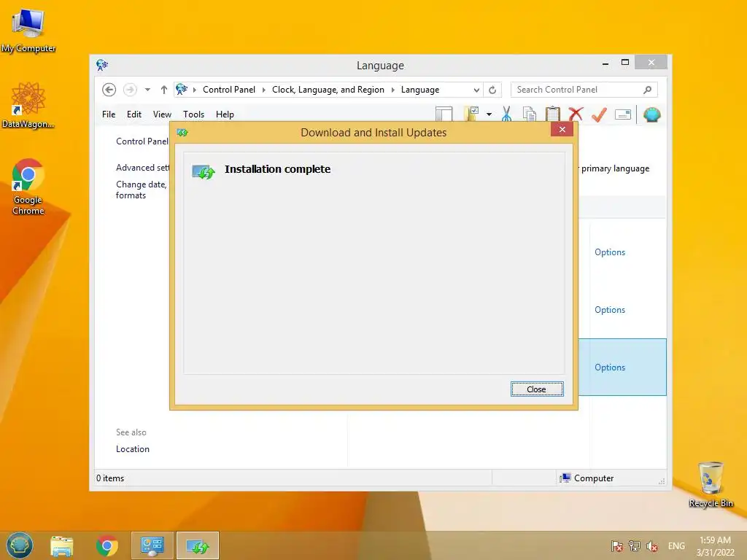This screenshot has height=560, width=747.
Task: Expand the chevron after Clock, Language, and Region
Action: tap(393, 90)
